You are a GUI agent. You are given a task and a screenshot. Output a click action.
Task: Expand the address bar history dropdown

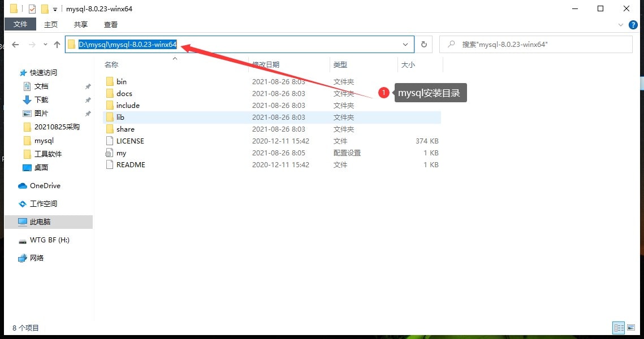[405, 44]
